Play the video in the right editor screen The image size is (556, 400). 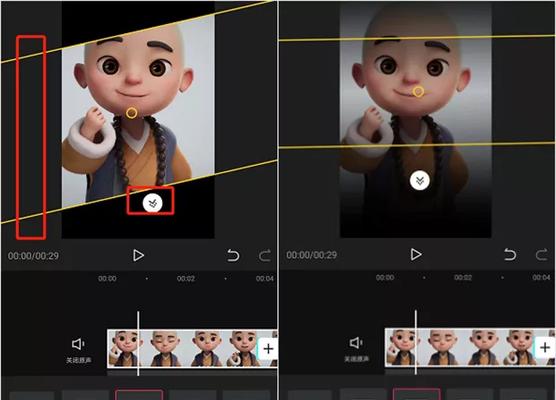click(416, 254)
